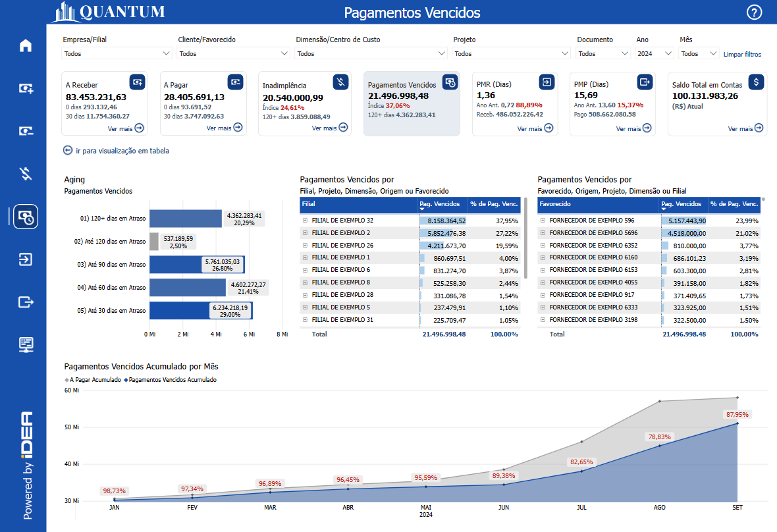Open the bank-terminal icon at the sidebar bottom
This screenshot has width=777, height=532.
click(x=25, y=344)
